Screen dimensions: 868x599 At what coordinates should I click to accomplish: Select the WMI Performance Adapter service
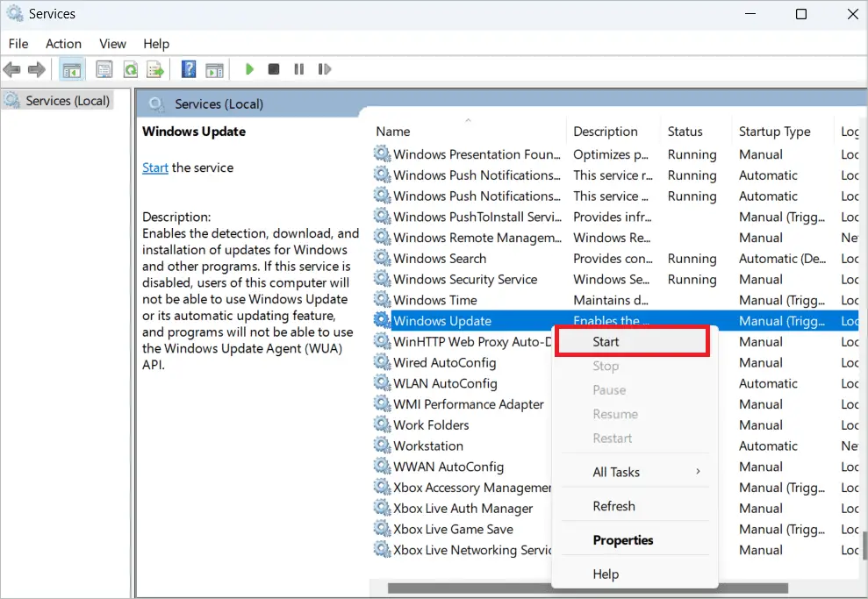[469, 404]
